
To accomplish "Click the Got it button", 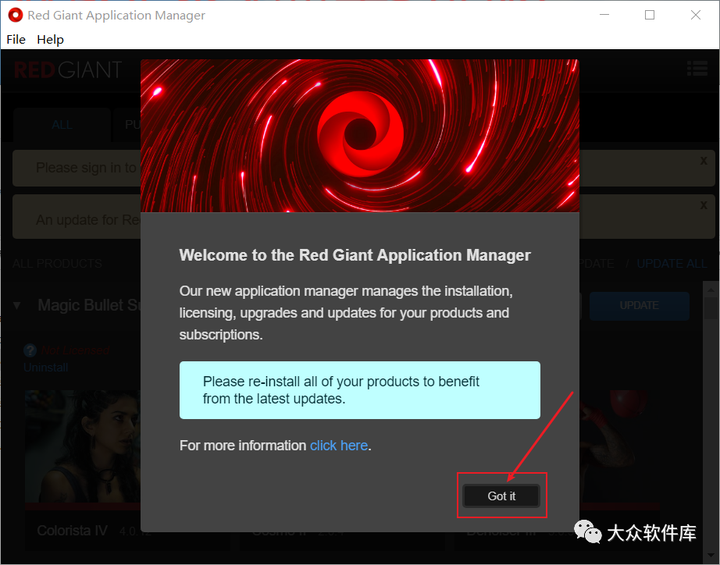I will click(501, 496).
